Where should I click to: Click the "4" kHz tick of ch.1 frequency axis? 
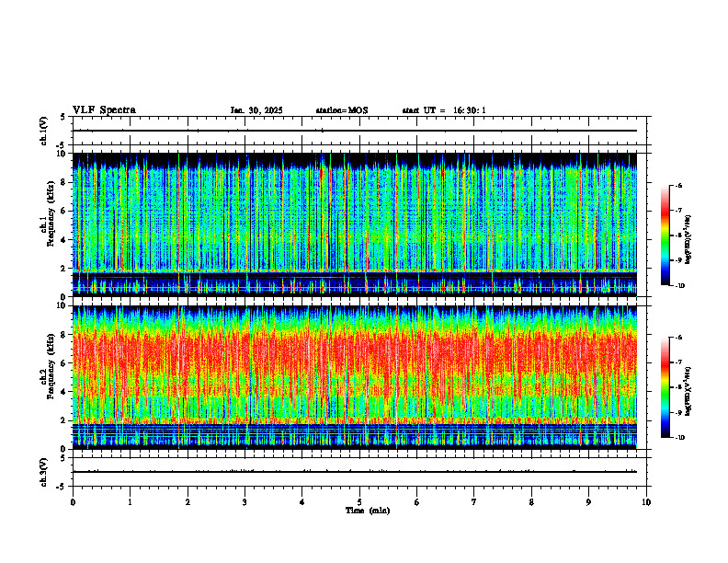[x=64, y=240]
